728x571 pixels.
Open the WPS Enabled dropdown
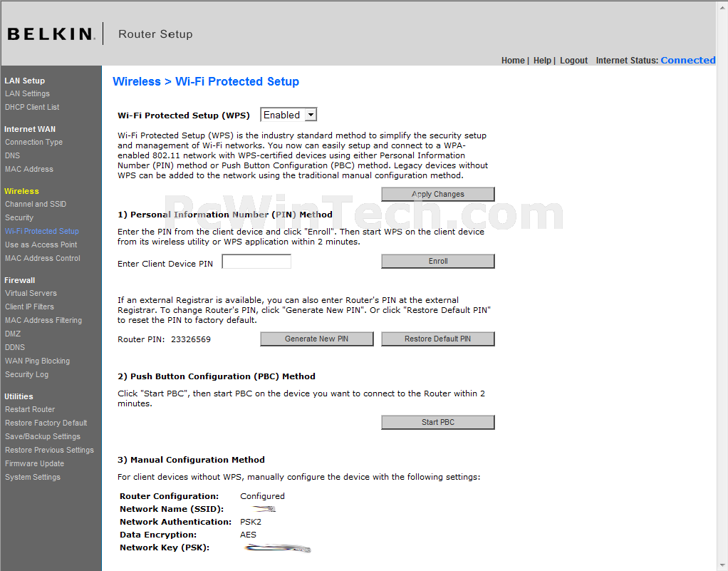coord(288,115)
